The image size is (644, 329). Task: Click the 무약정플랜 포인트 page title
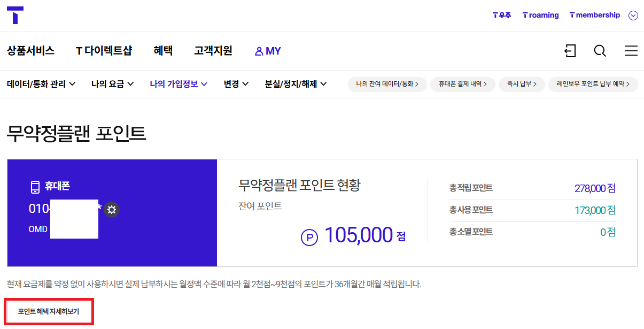(76, 133)
